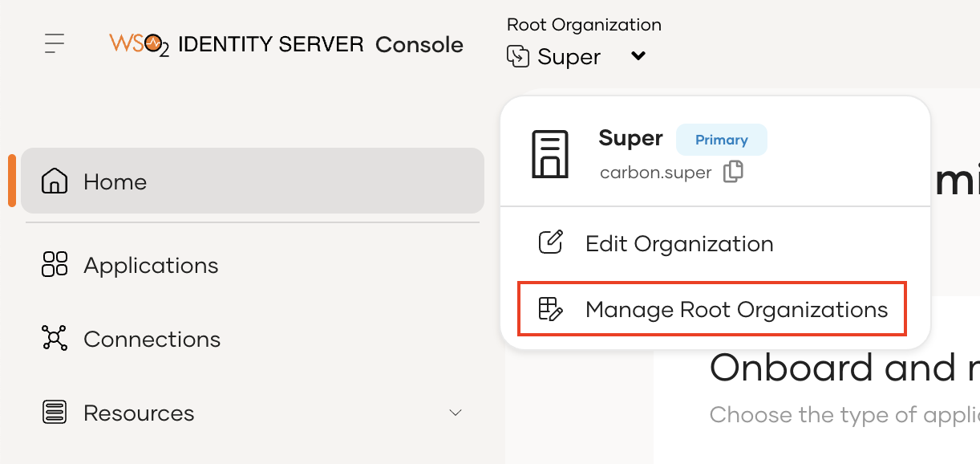The image size is (980, 464).
Task: Click the carbon.super domain text
Action: 655,173
